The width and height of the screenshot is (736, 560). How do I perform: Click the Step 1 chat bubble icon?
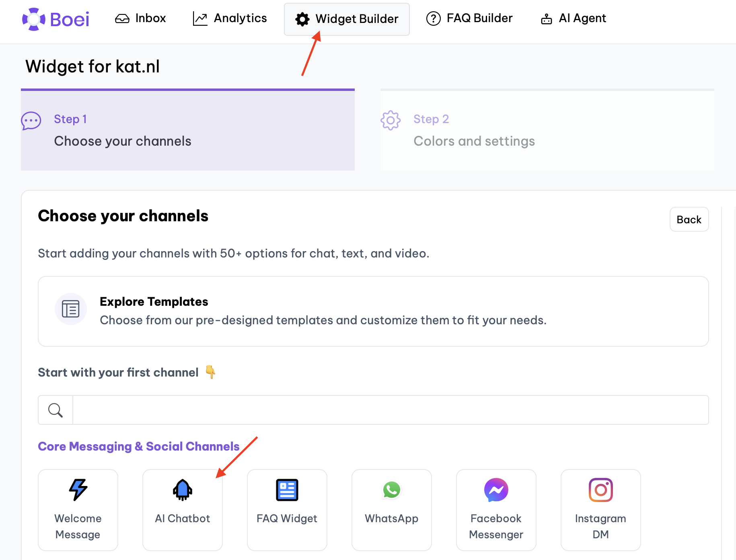click(31, 120)
